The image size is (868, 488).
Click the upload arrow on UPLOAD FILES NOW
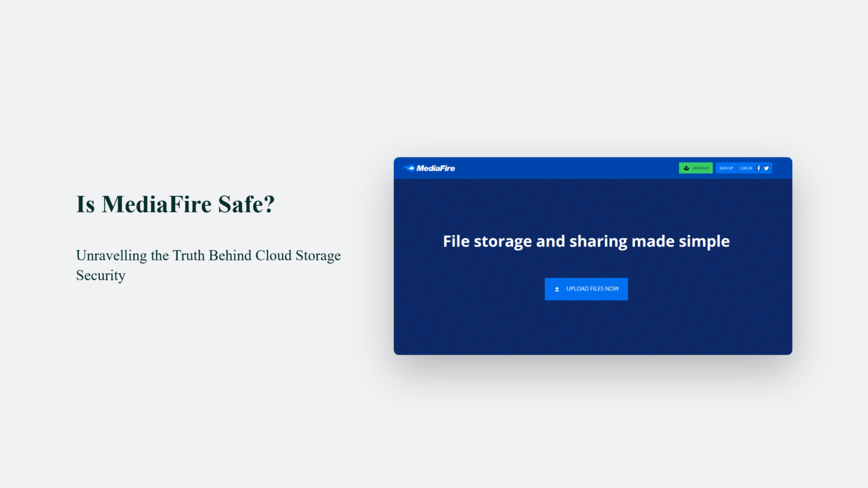pos(557,289)
